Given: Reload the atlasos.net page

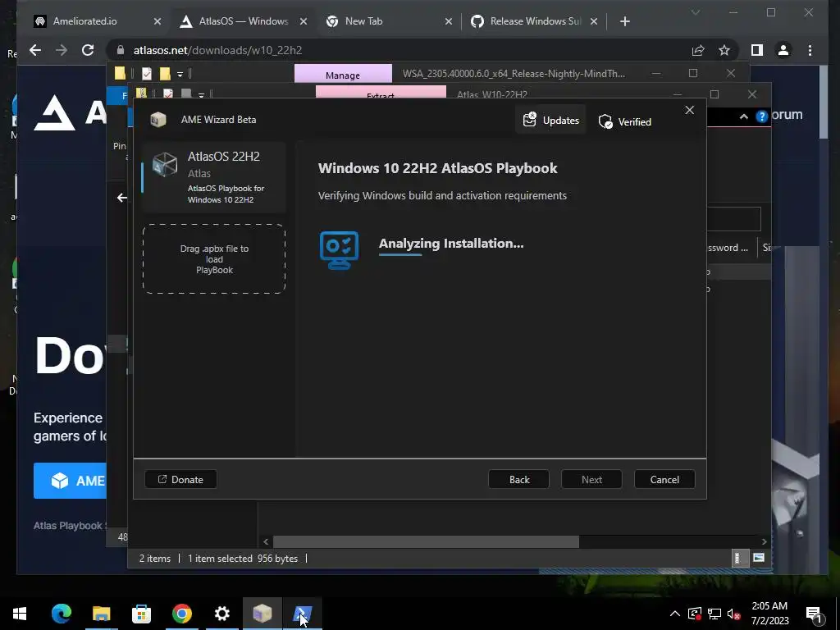Looking at the screenshot, I should click(x=88, y=50).
